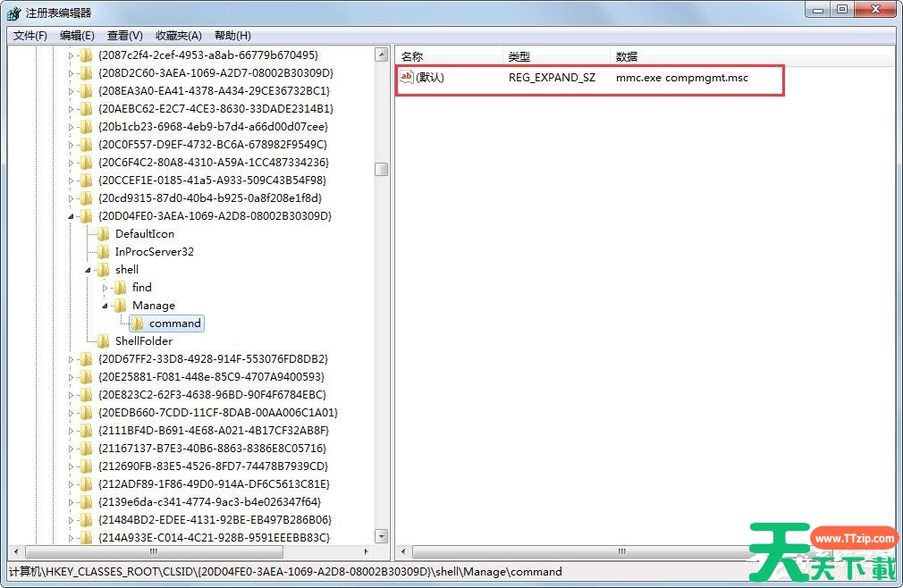
Task: Click the InProcServer32 folder icon
Action: 104,252
